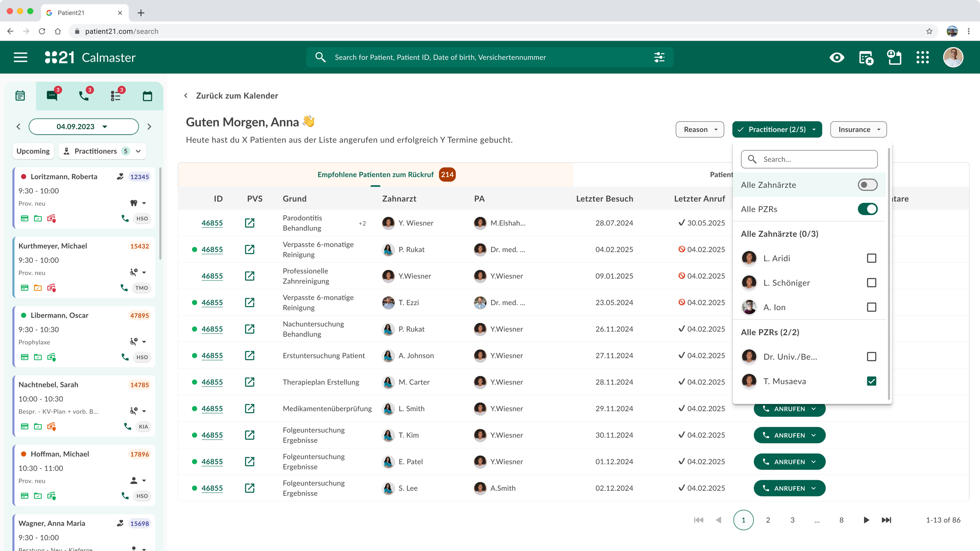Image resolution: width=980 pixels, height=551 pixels.
Task: Check the Dr. Univ./Be... checkbox
Action: (x=871, y=357)
